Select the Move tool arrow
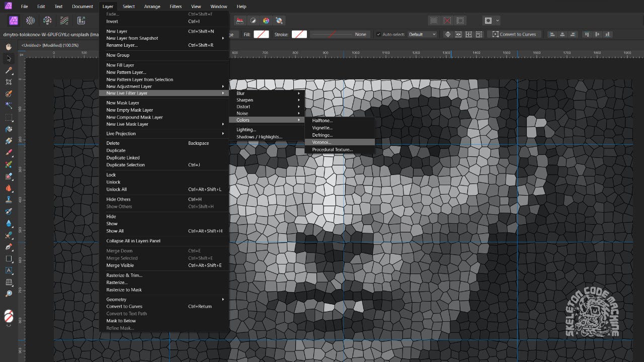 [9, 58]
